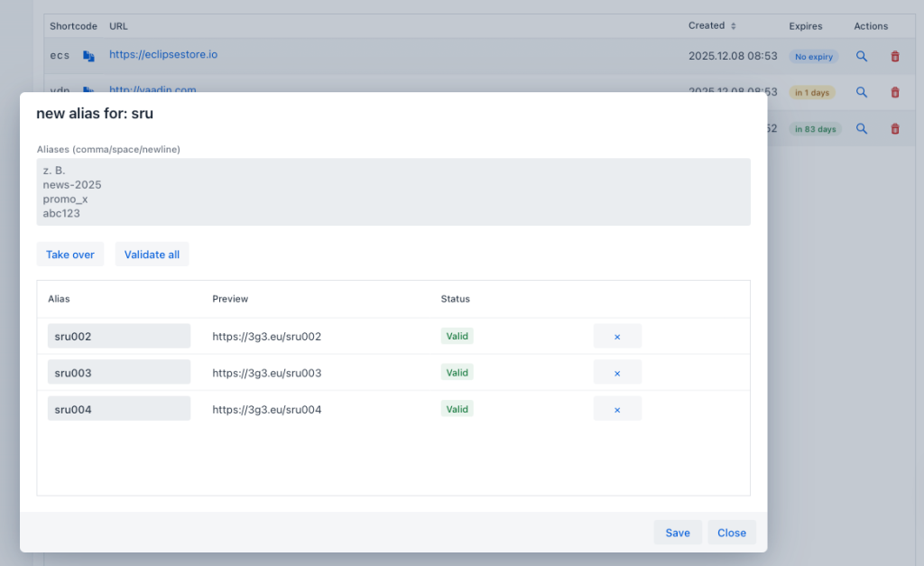Copy the ecs shortcode using its copy icon
Screen dimensions: 924x566
coord(88,55)
